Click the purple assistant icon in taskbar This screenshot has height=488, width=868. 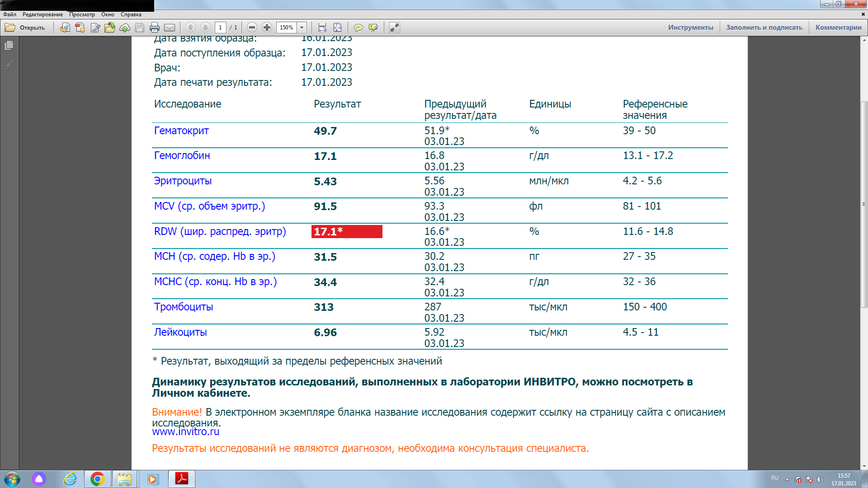coord(39,479)
